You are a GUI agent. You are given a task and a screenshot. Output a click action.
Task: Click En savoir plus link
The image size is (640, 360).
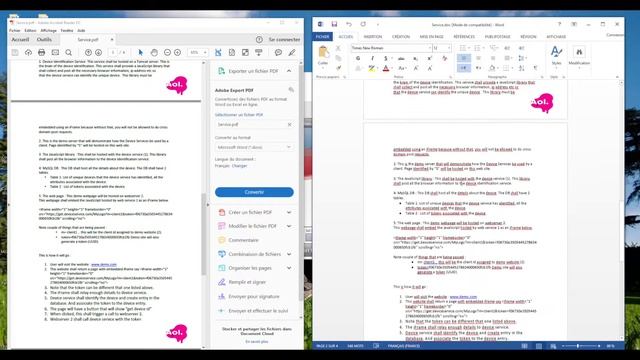pos(257,342)
